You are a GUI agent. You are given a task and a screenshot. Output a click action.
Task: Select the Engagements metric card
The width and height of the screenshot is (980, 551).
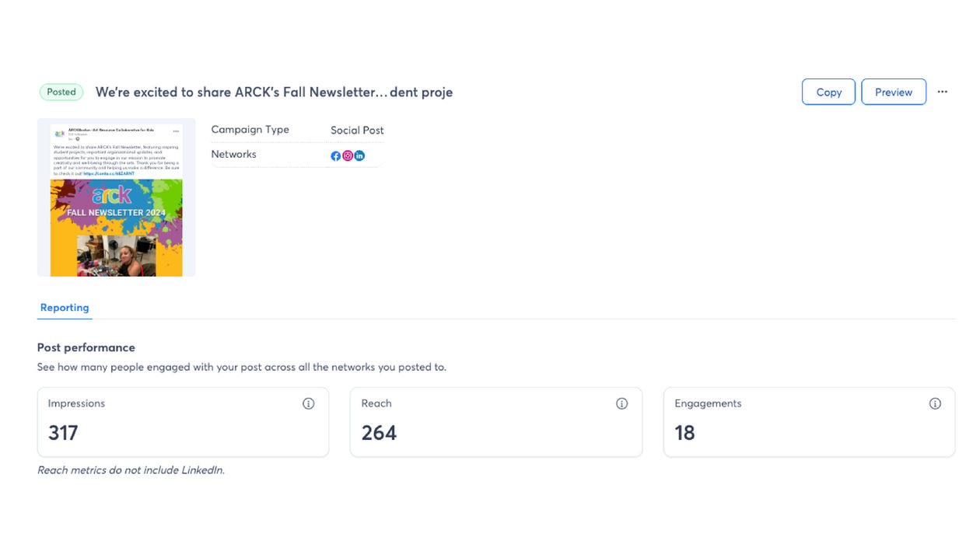[809, 422]
